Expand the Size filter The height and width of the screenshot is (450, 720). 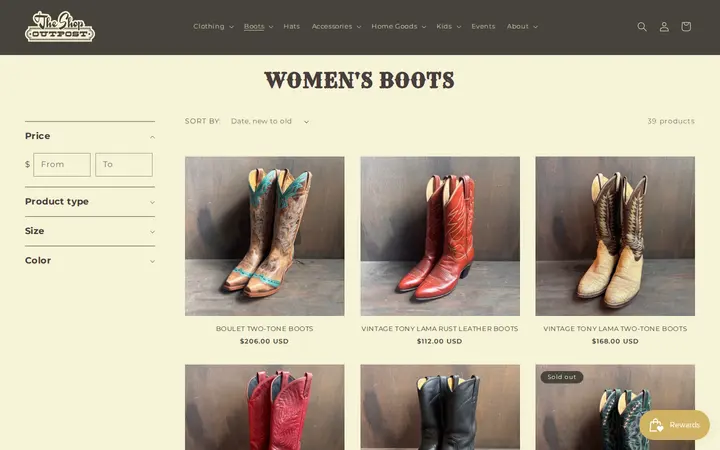coord(90,231)
